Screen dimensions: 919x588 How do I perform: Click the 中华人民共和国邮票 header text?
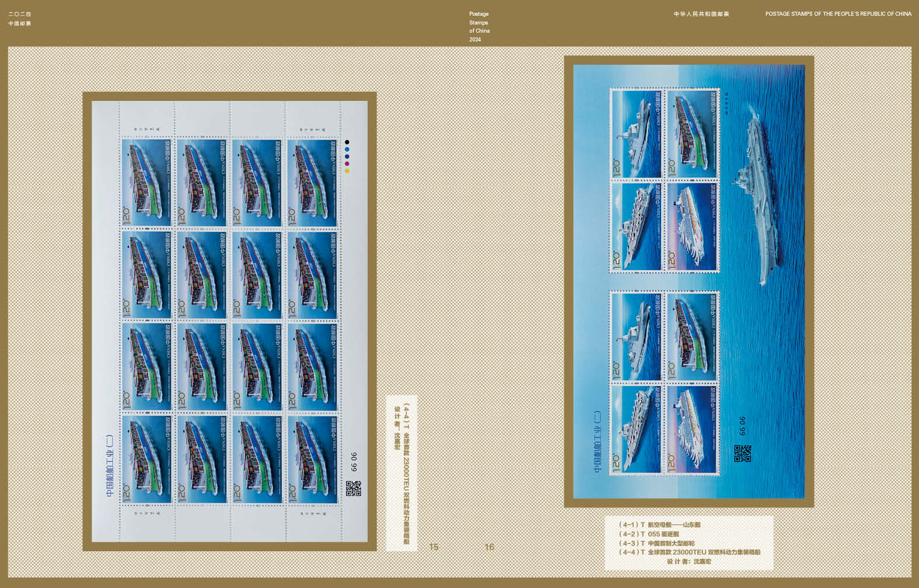(701, 14)
